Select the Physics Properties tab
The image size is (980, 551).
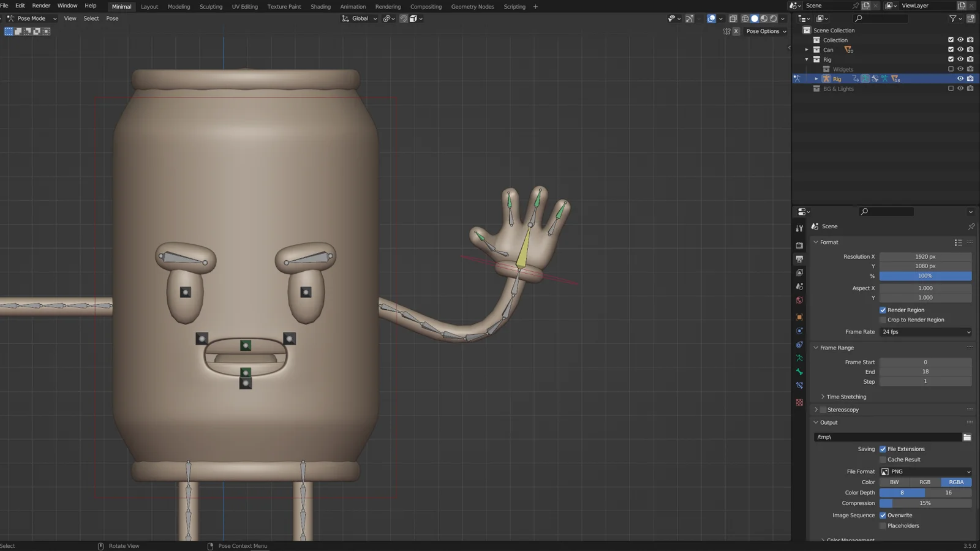(799, 331)
